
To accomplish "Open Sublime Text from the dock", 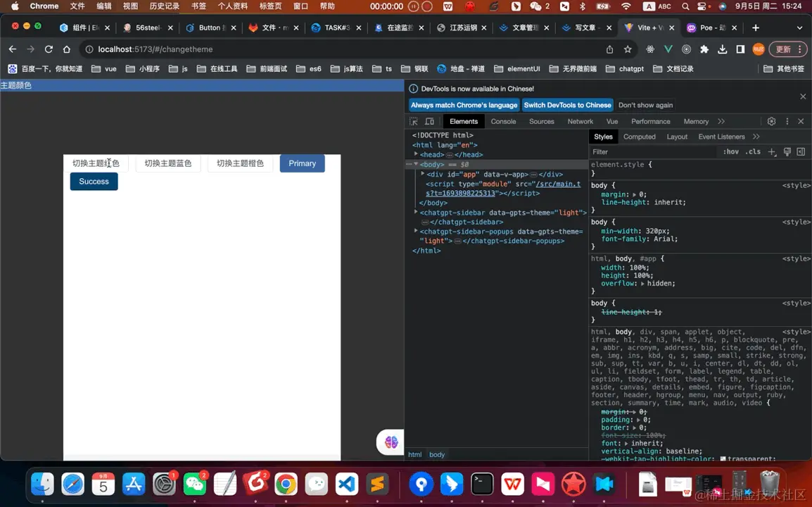I will coord(378,484).
